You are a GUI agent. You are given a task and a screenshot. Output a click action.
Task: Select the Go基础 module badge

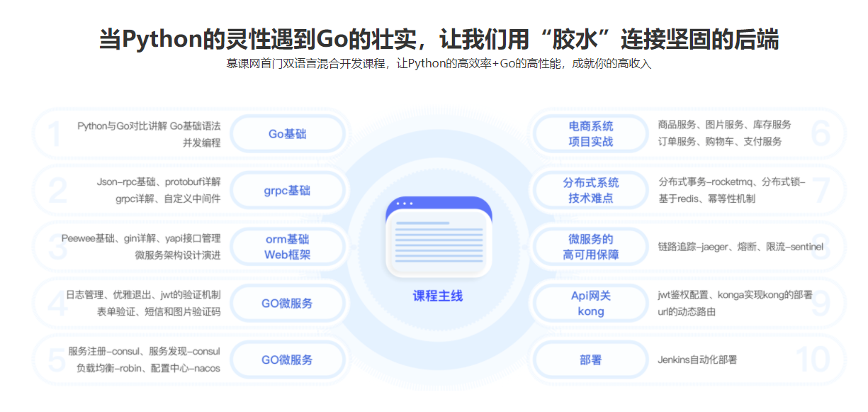[x=288, y=133]
